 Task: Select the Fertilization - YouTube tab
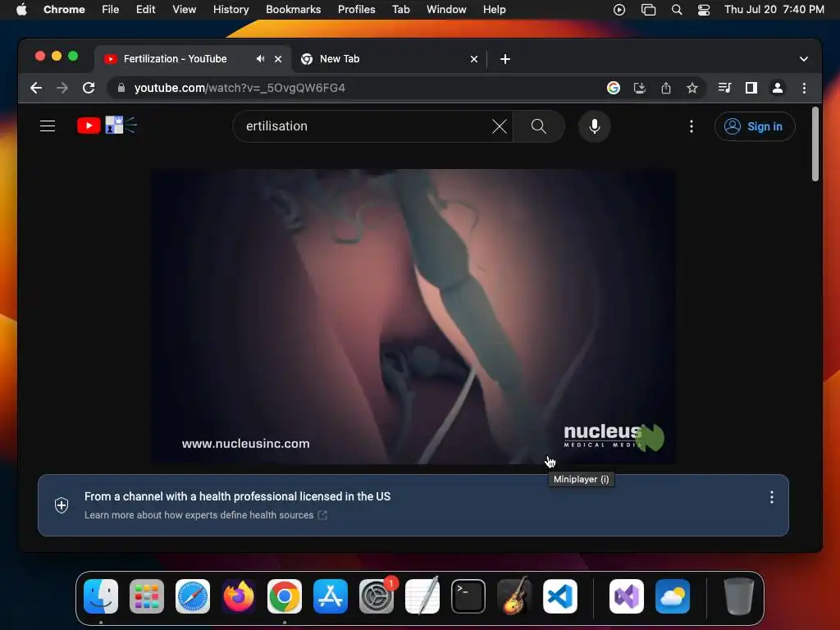click(193, 59)
